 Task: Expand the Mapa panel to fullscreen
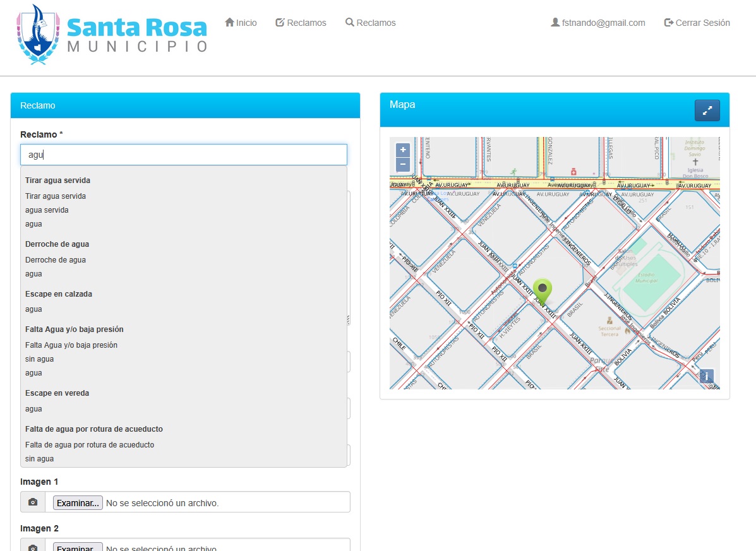tap(707, 110)
